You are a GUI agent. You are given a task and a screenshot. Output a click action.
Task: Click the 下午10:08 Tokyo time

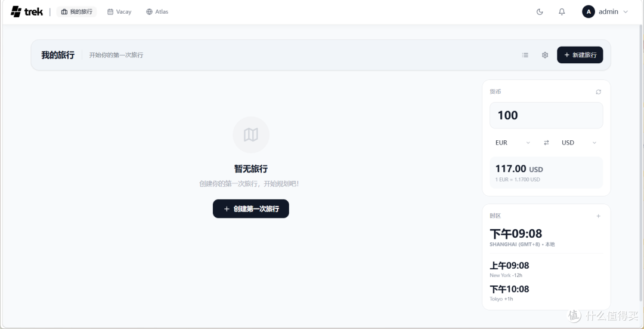point(509,289)
